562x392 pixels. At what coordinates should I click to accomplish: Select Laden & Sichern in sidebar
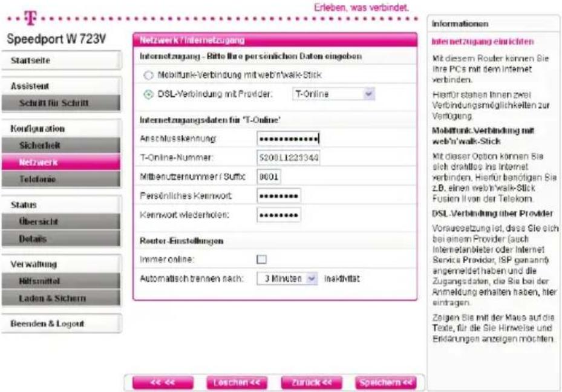click(x=61, y=298)
